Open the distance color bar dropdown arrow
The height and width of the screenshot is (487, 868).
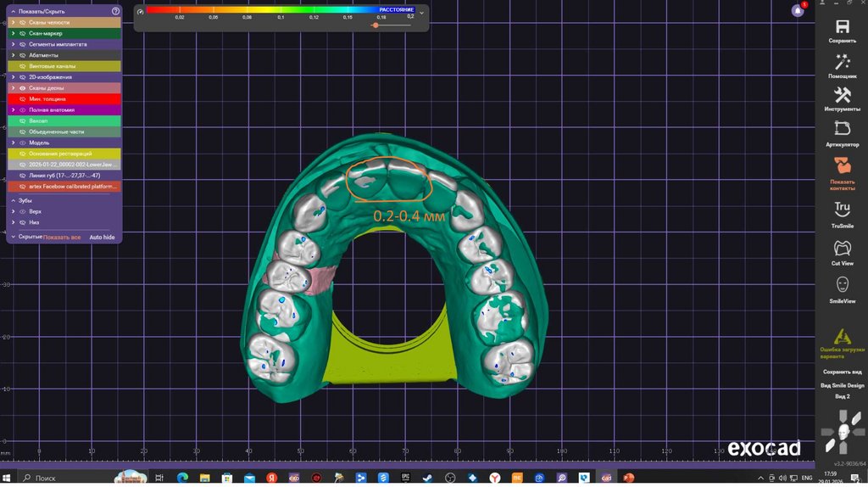(422, 12)
